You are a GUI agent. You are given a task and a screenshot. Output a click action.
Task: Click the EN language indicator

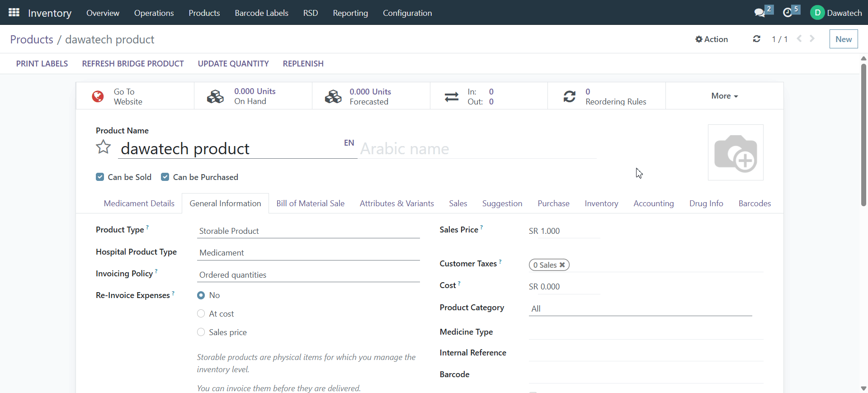click(349, 143)
